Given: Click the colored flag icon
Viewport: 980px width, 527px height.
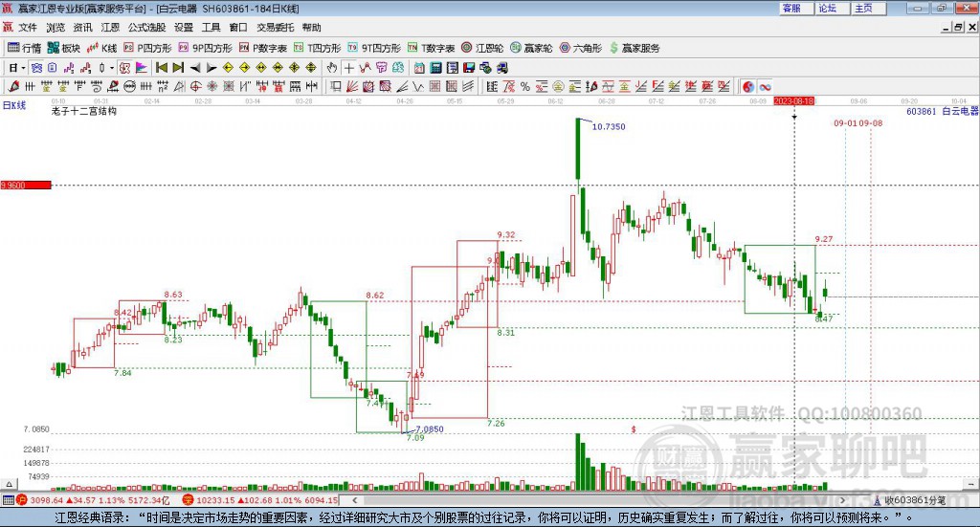Looking at the screenshot, I should click(142, 68).
